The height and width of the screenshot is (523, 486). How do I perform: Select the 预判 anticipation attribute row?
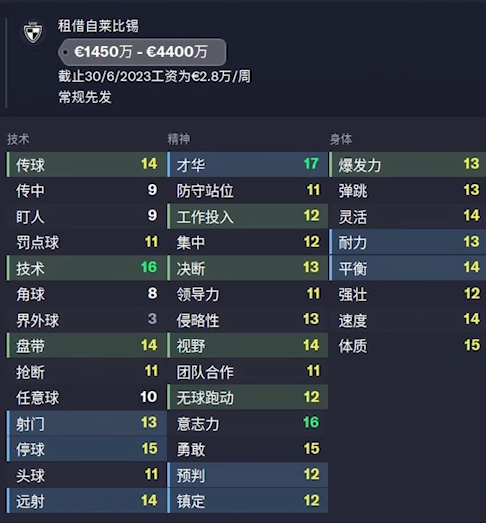[x=248, y=475]
